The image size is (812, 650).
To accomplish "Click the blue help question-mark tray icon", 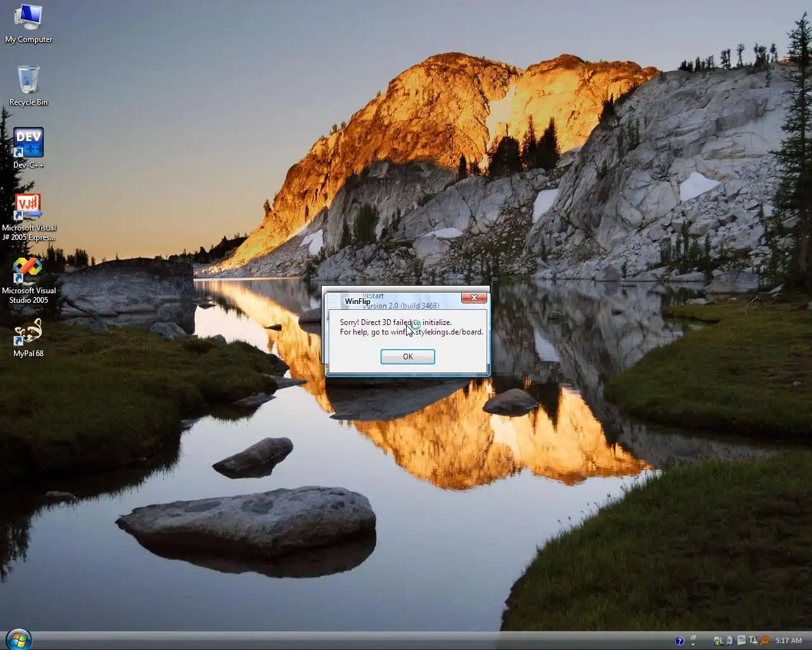I will (679, 640).
